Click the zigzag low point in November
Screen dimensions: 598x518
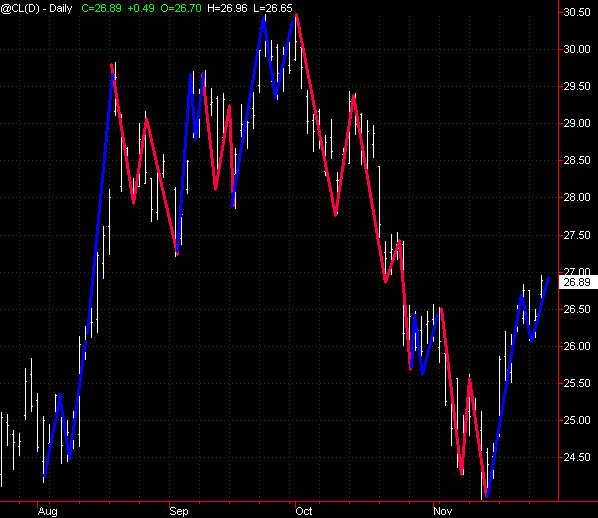[x=487, y=496]
